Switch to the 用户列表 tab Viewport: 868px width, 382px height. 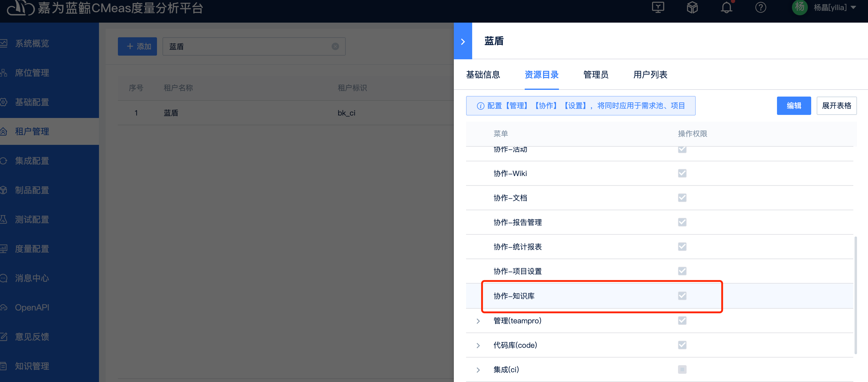click(x=650, y=75)
